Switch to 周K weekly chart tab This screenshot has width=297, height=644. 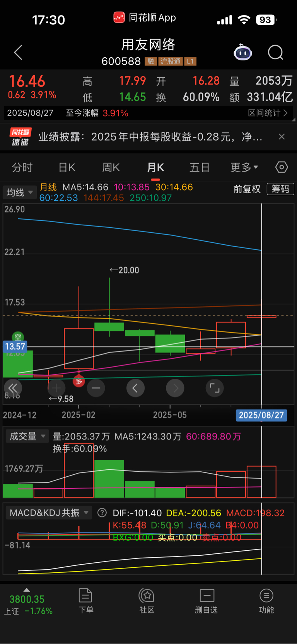pyautogui.click(x=111, y=167)
